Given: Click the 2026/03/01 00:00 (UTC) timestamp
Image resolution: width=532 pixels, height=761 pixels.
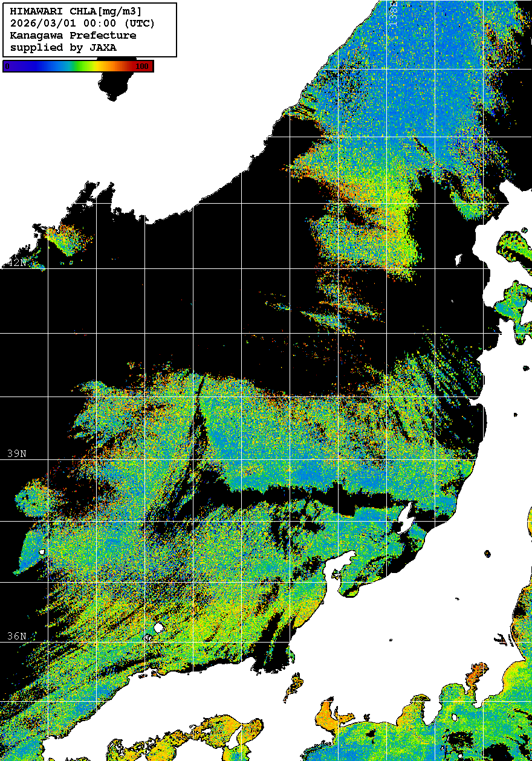Looking at the screenshot, I should pos(82,23).
